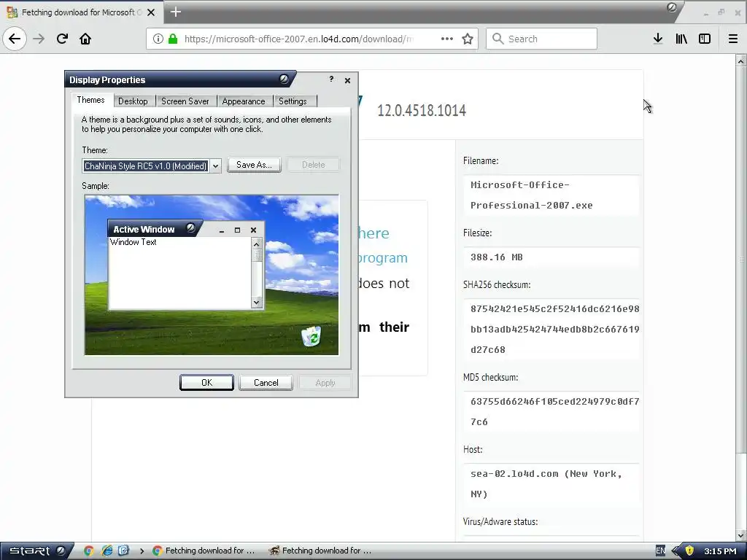
Task: Click the forward navigation arrow
Action: point(39,39)
